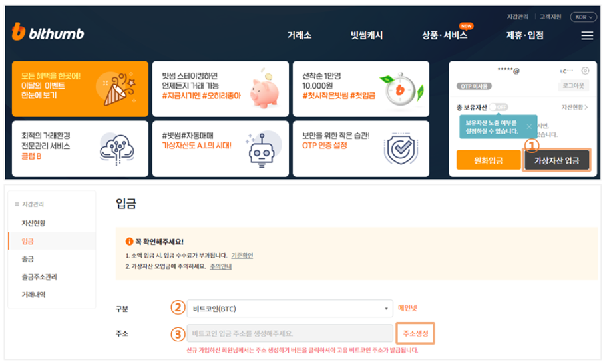Image resolution: width=605 pixels, height=364 pixels.
Task: Click the cloud Club B icon
Action: 117,149
